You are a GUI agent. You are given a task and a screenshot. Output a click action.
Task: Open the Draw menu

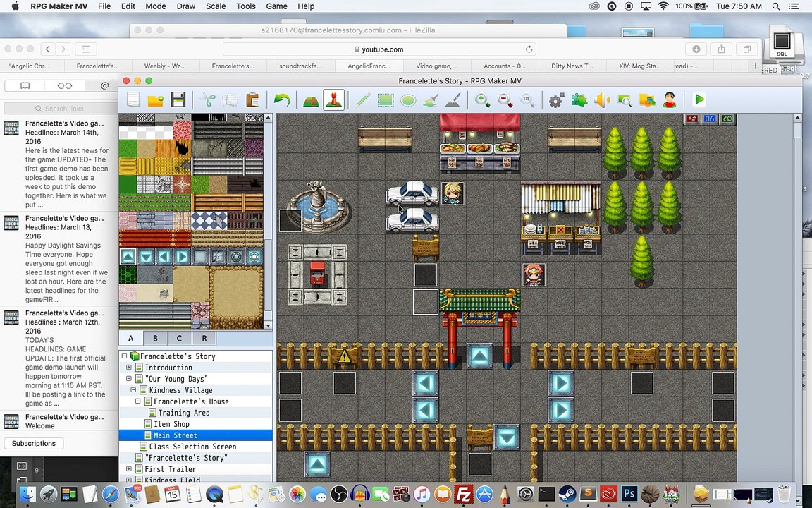coord(186,6)
